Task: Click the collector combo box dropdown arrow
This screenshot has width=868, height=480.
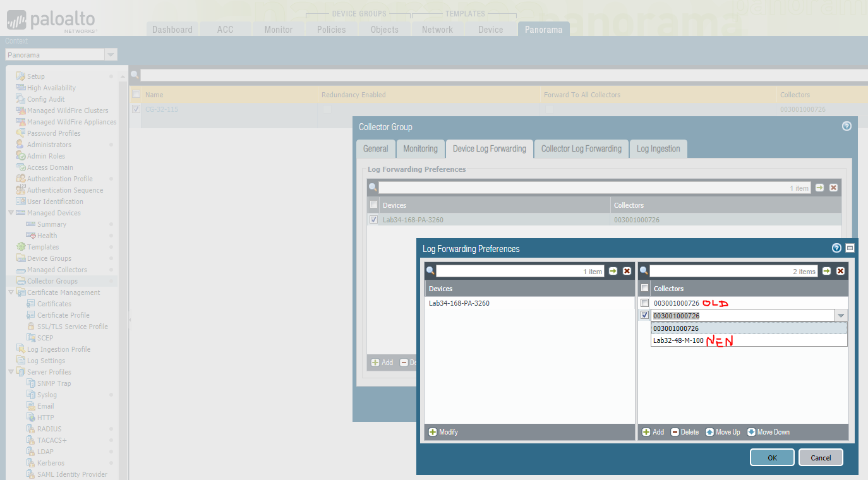Action: click(x=841, y=316)
